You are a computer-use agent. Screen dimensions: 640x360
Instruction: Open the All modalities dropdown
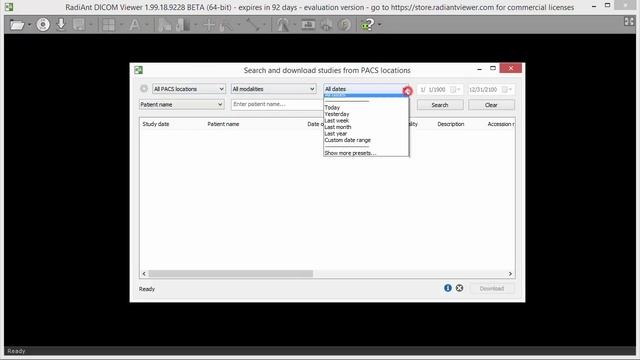(273, 89)
